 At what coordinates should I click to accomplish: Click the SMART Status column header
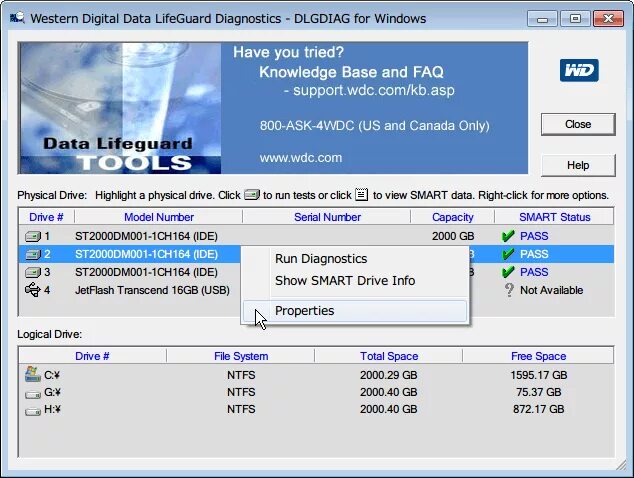[x=554, y=217]
